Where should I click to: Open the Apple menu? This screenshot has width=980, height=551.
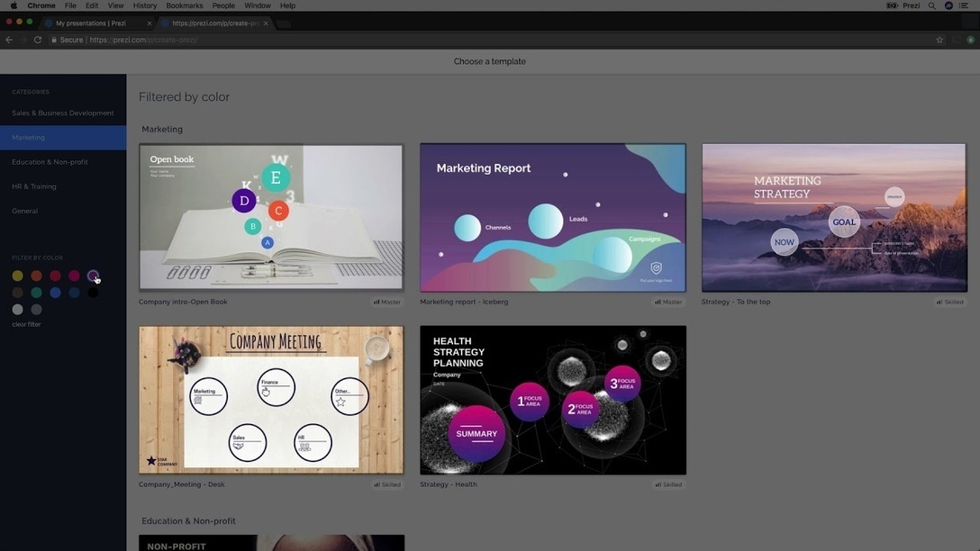(14, 5)
